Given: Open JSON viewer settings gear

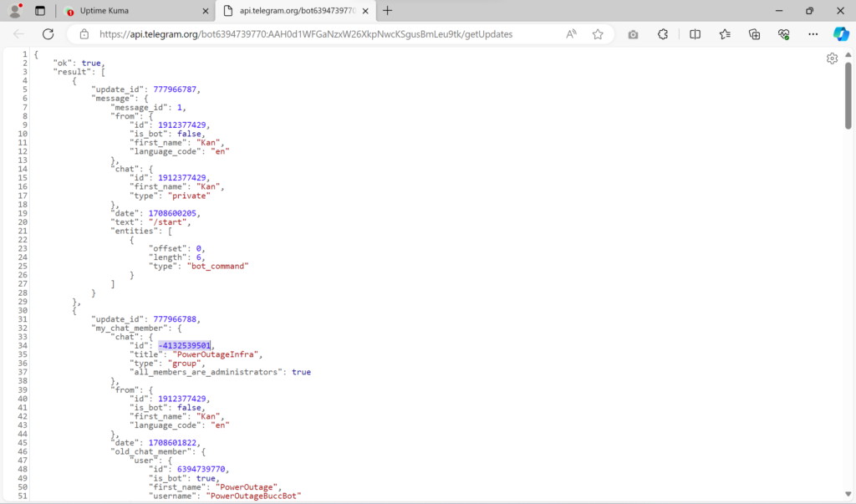Looking at the screenshot, I should (x=832, y=59).
